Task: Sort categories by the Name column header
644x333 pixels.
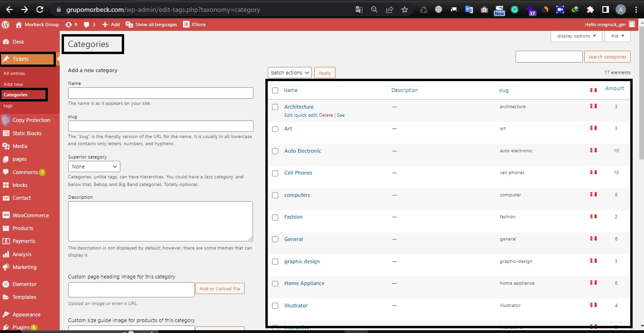Action: click(x=290, y=90)
